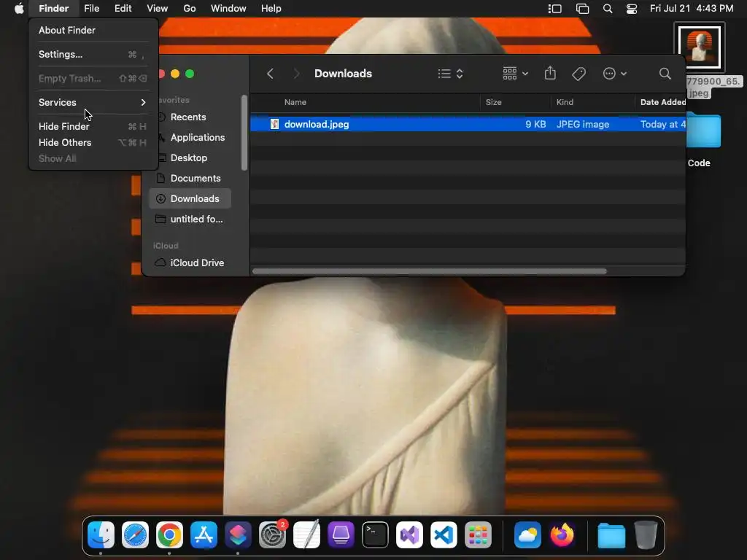The height and width of the screenshot is (560, 747).
Task: Click the green fullscreen window button
Action: [x=190, y=74]
